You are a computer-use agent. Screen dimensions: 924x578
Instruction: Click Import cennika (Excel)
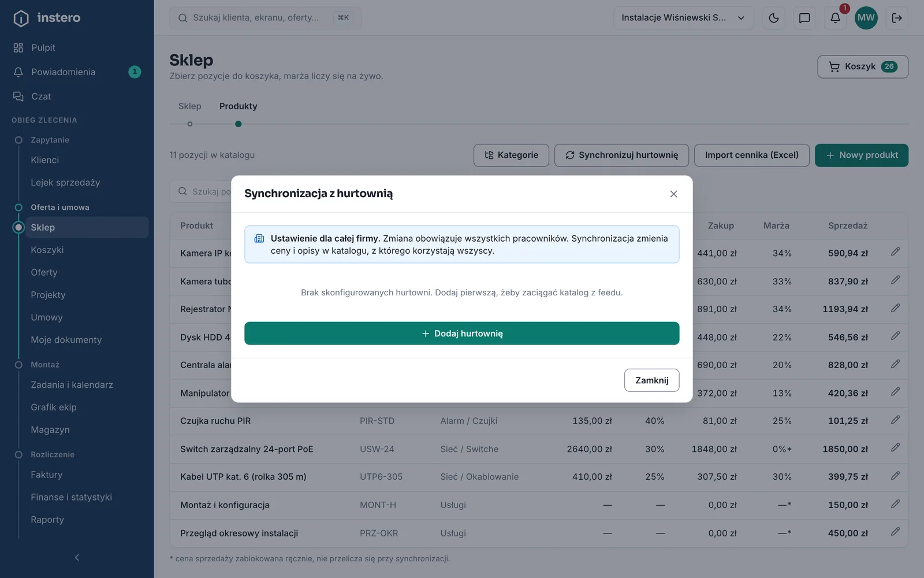751,155
